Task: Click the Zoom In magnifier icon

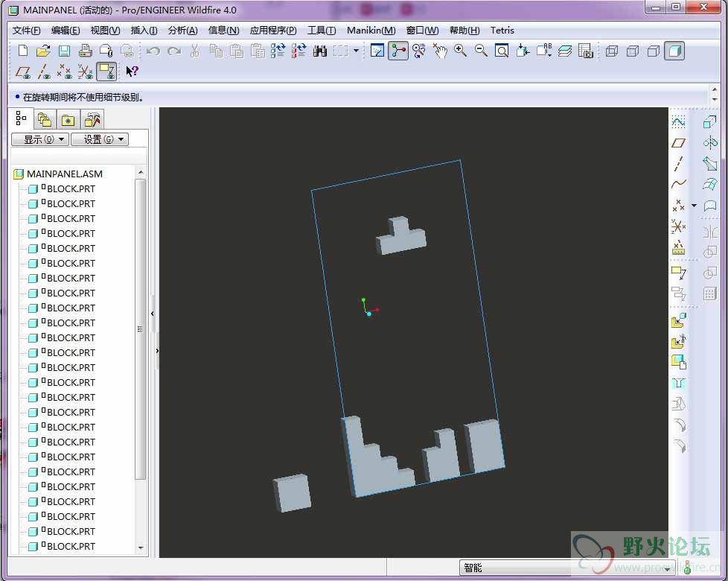Action: (460, 51)
